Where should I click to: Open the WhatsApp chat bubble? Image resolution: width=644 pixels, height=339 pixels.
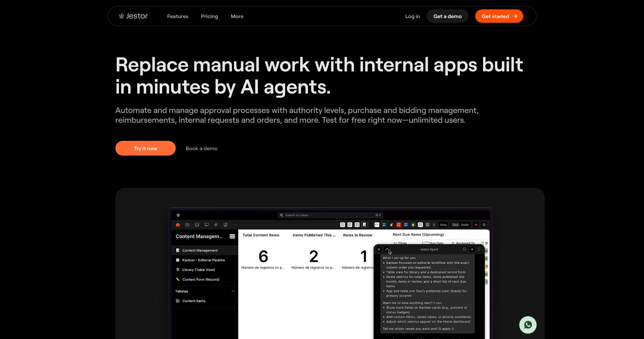coord(528,325)
